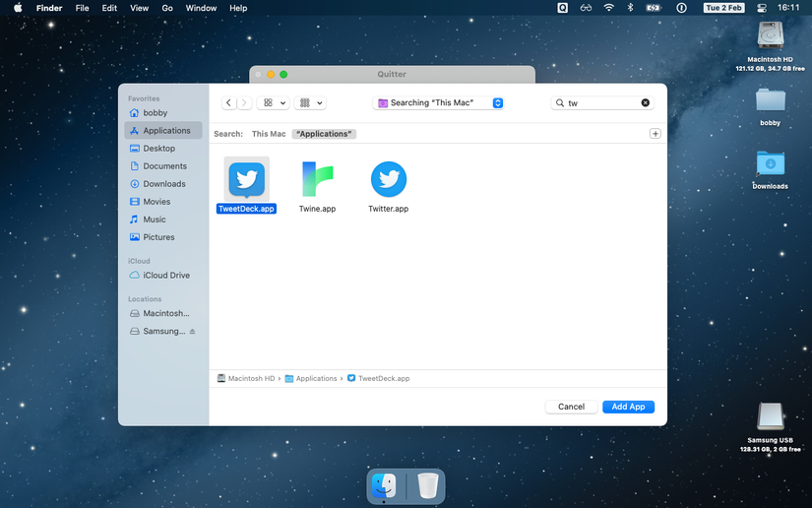Click into the search field containing tw
812x508 pixels.
[x=600, y=102]
